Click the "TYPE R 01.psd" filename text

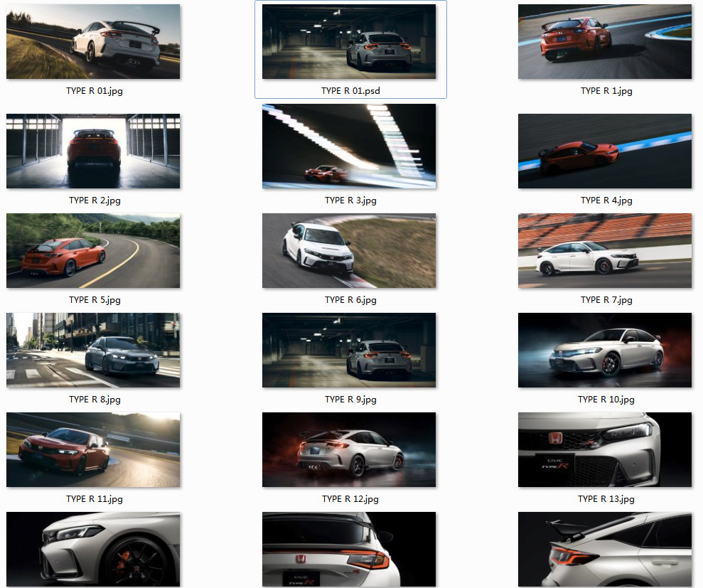coord(350,91)
